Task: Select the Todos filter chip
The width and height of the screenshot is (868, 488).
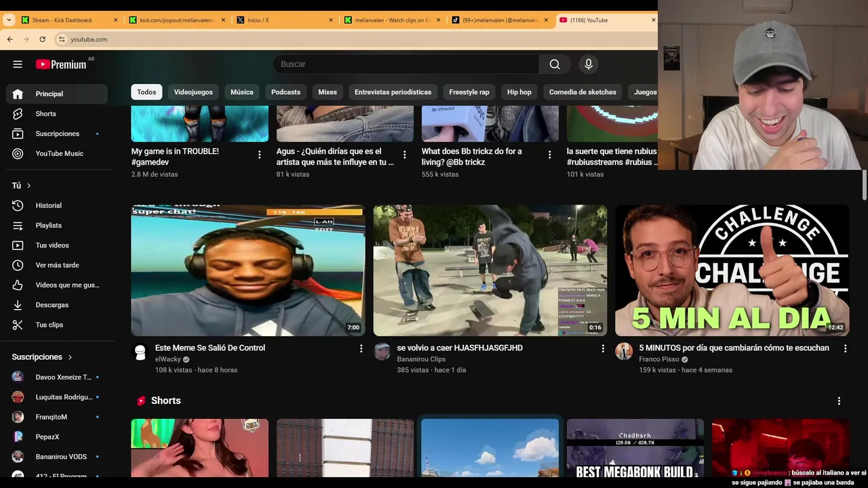Action: [146, 92]
